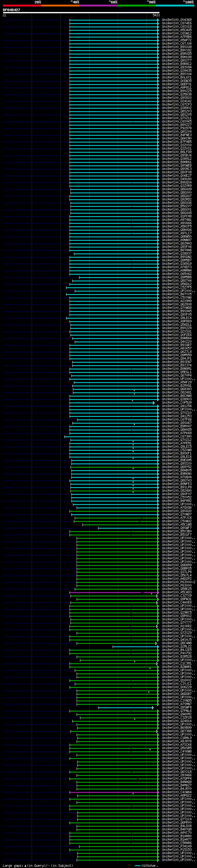197x868 pixels.
Task: Select hit label UniRef100_Q6EP31
Action: click(176, 84)
